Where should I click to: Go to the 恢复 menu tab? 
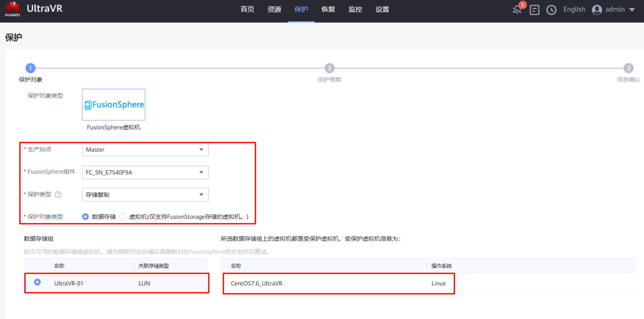[x=328, y=10]
